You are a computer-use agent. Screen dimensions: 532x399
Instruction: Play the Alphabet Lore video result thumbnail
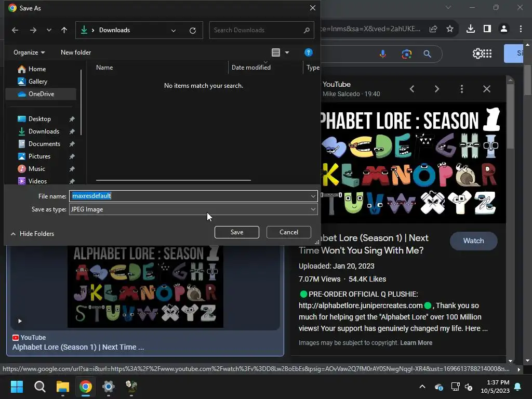click(x=145, y=287)
